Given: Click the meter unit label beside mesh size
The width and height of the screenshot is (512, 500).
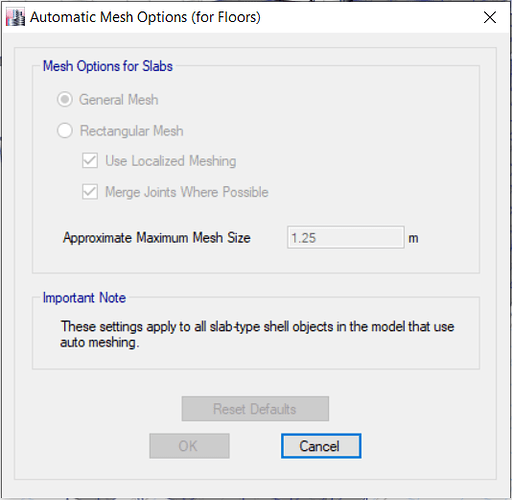Looking at the screenshot, I should pos(413,238).
